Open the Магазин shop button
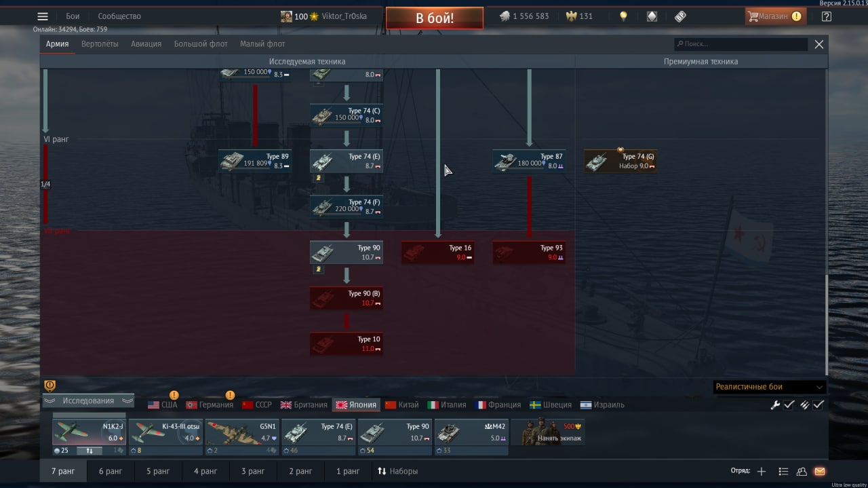This screenshot has height=488, width=868. tap(776, 16)
